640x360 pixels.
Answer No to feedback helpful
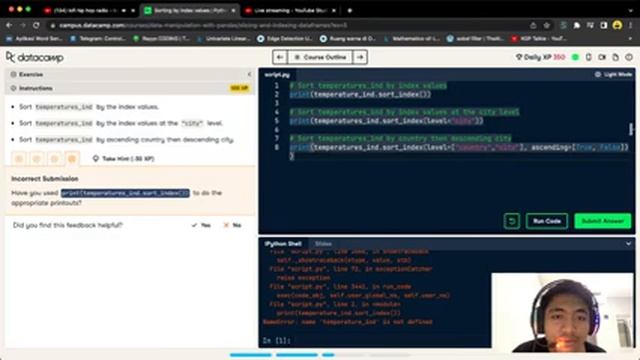point(232,225)
